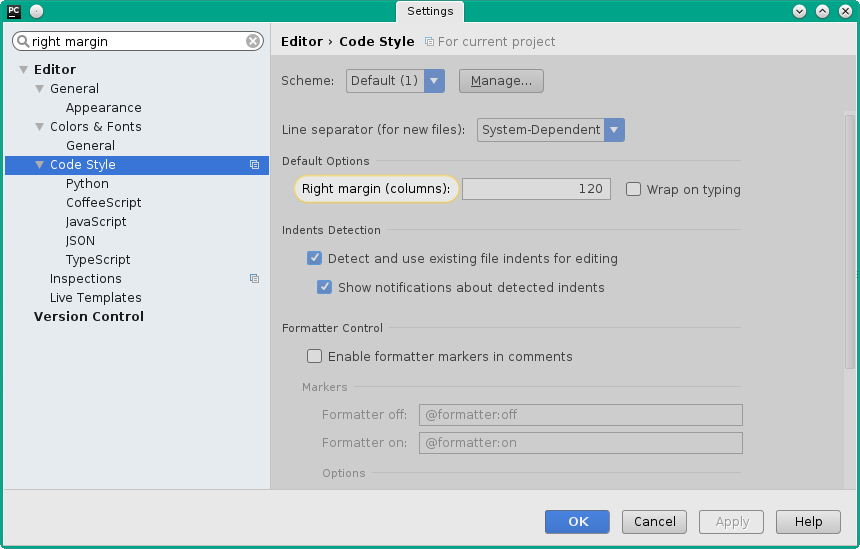
Task: Enable formatter markers in comments
Action: [315, 356]
